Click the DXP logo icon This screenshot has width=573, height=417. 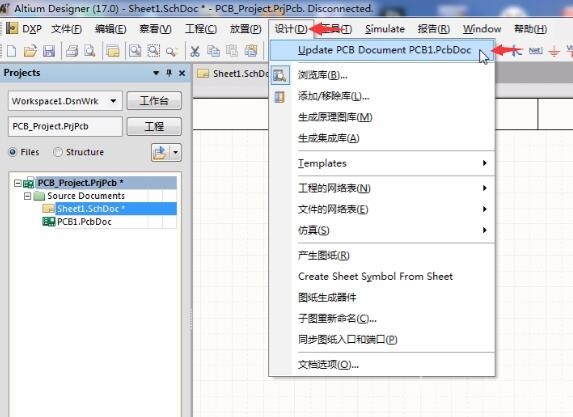(12, 29)
